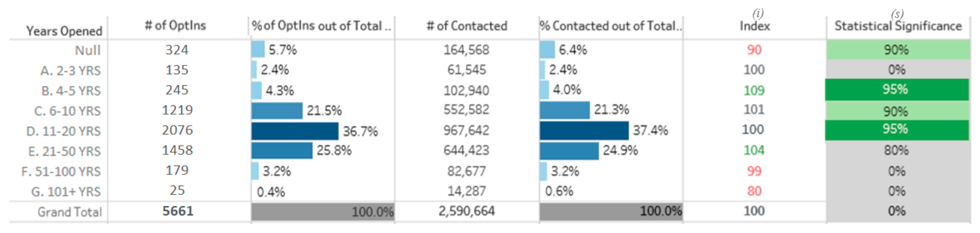Click the G. 101+ YRS row label
The height and width of the screenshot is (233, 980).
pyautogui.click(x=66, y=191)
